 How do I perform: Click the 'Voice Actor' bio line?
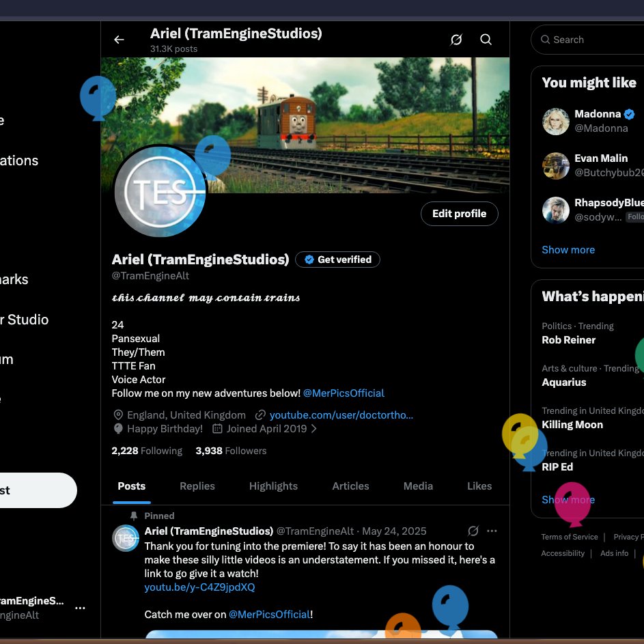(139, 380)
